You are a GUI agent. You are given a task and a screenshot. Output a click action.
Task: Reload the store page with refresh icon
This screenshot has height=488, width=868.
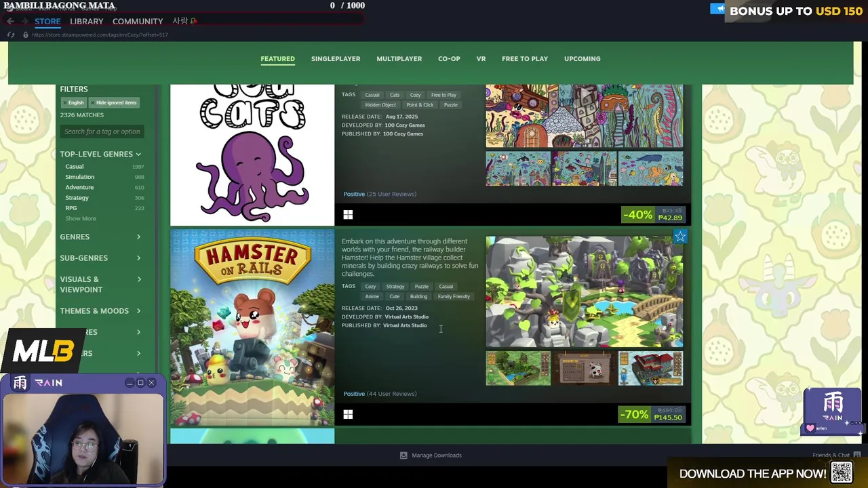coord(10,35)
